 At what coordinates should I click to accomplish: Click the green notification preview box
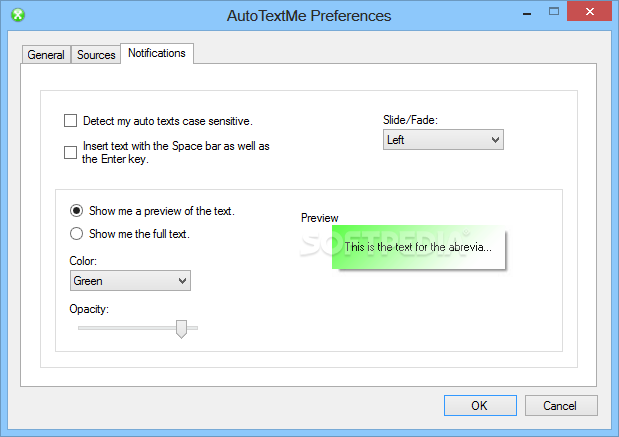[418, 247]
